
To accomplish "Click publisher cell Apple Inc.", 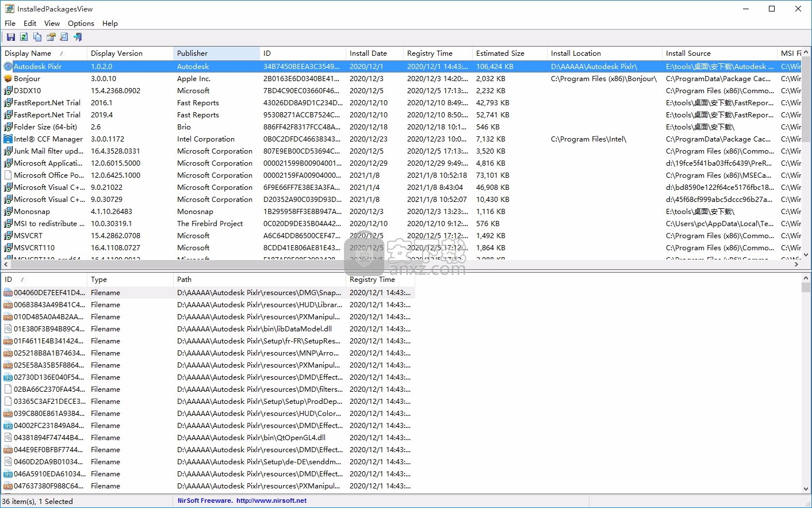I will click(x=194, y=79).
